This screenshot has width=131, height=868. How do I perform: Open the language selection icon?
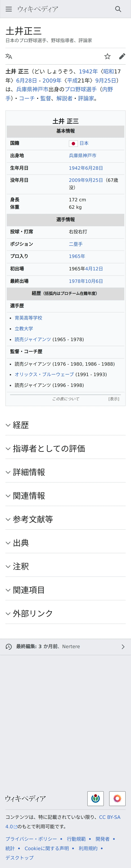pyautogui.click(x=9, y=56)
